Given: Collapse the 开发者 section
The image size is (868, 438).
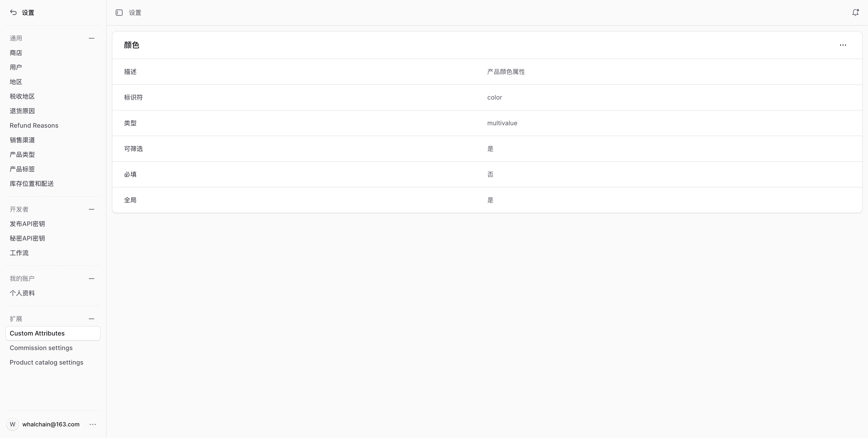Looking at the screenshot, I should click(x=91, y=209).
